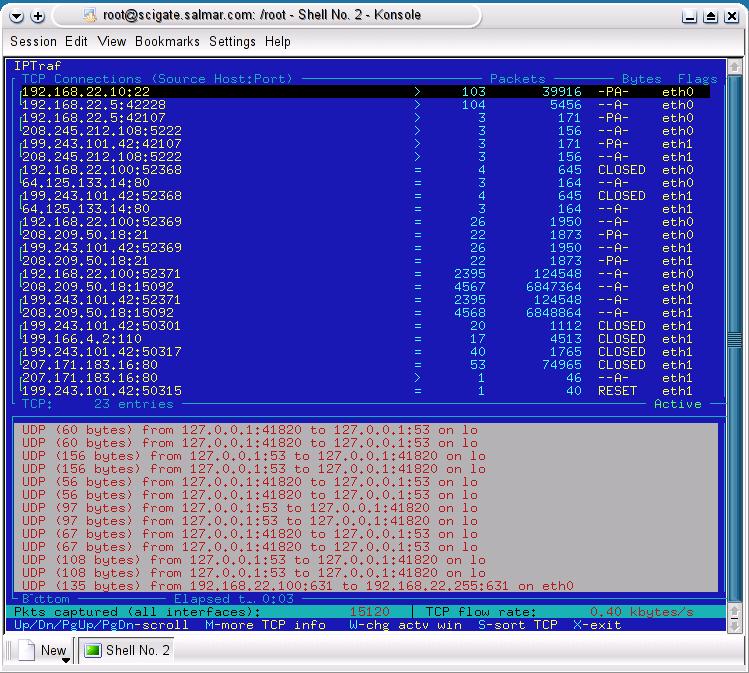
Task: Click the UDP line from 192.168.22.100:631
Action: coord(300,586)
